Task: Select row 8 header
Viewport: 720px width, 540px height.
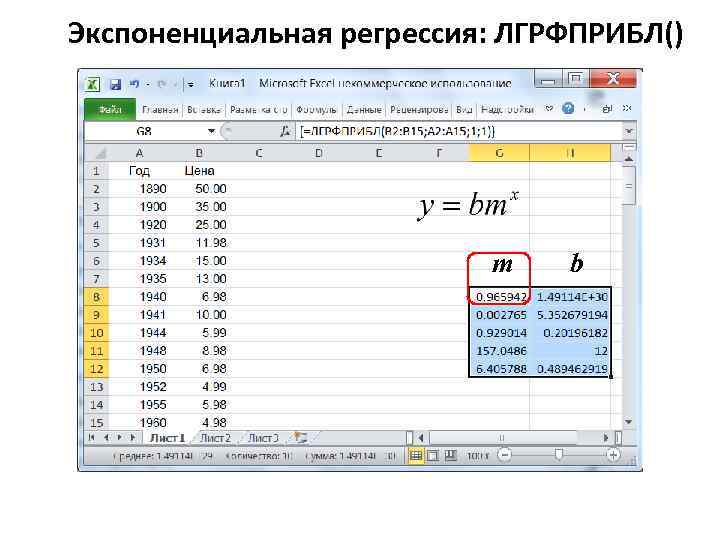Action: click(97, 297)
